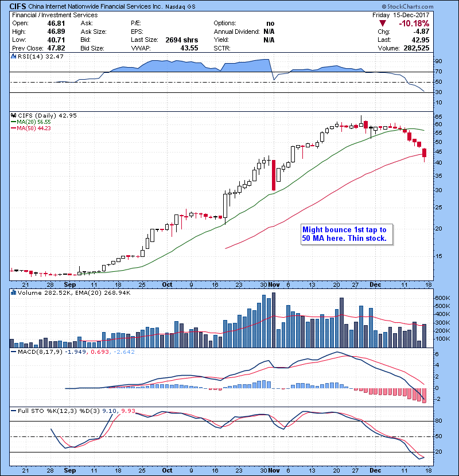Click 'Volume 282.52K, EMA(20) 268.94K' label
This screenshot has height=476, width=459.
(x=74, y=292)
